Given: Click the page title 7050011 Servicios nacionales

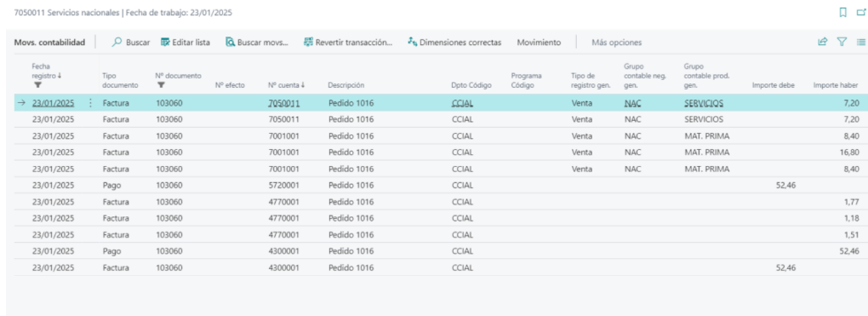Looking at the screenshot, I should coord(66,13).
